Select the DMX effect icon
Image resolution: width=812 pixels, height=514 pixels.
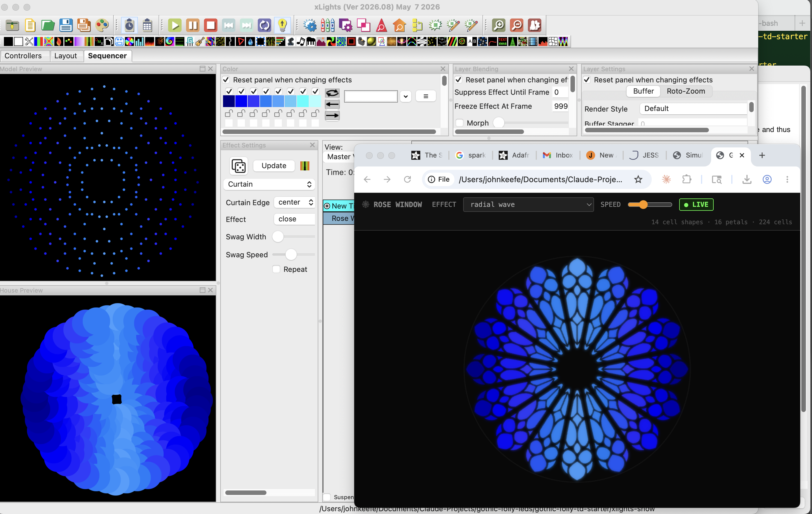click(x=99, y=41)
